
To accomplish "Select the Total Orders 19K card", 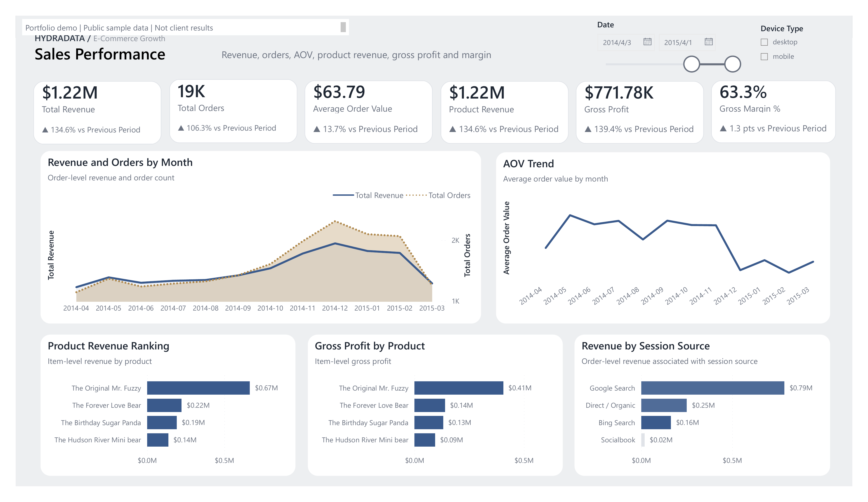I will tap(233, 111).
